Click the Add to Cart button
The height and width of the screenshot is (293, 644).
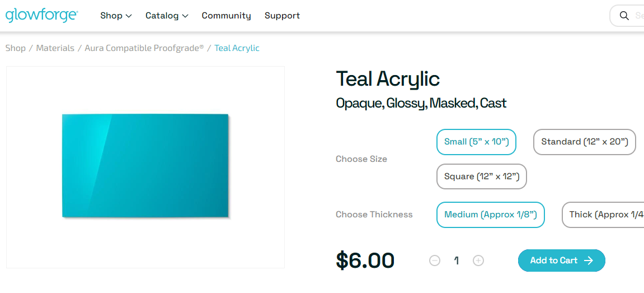[x=561, y=261]
